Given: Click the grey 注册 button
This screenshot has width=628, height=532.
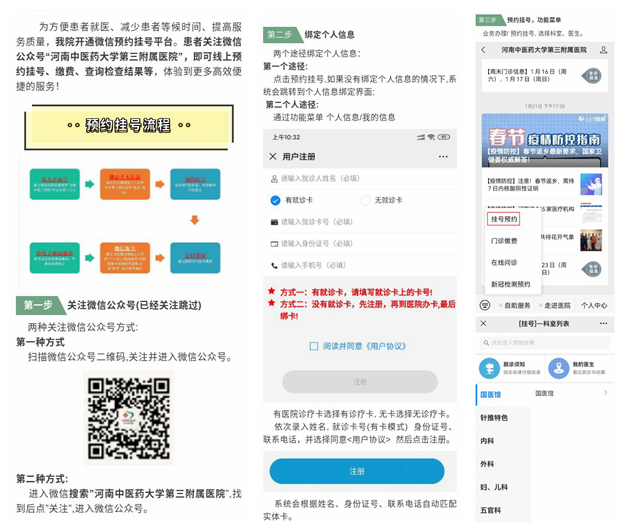Looking at the screenshot, I should [360, 382].
